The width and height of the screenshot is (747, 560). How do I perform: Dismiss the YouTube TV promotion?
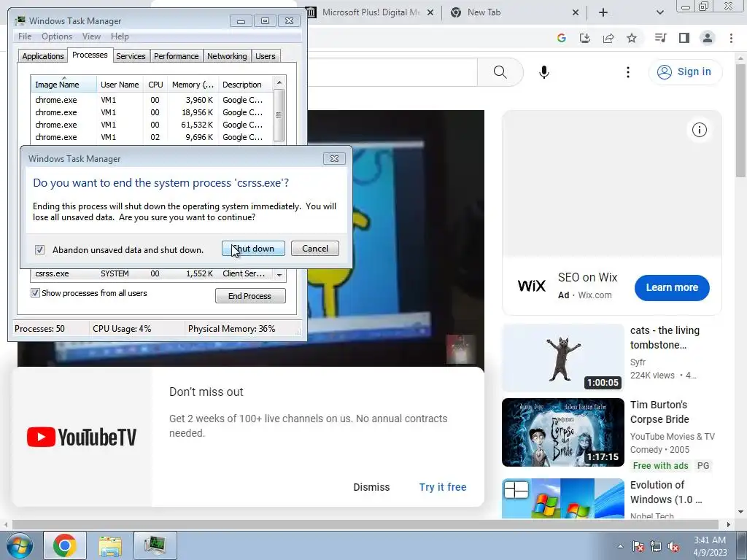[371, 487]
